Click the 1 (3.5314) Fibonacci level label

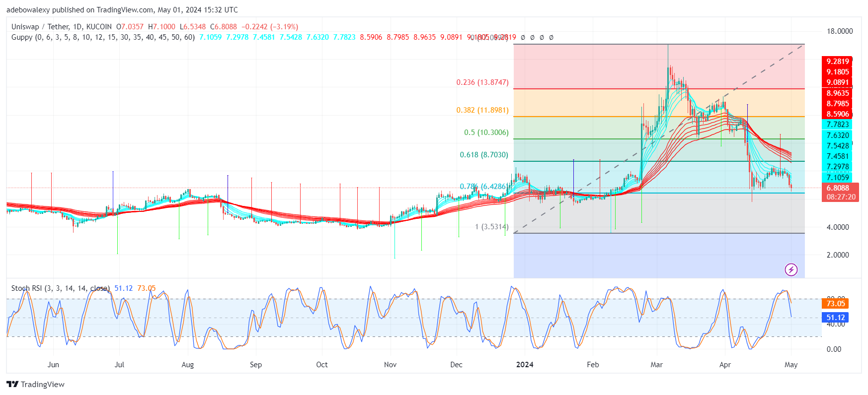point(492,227)
